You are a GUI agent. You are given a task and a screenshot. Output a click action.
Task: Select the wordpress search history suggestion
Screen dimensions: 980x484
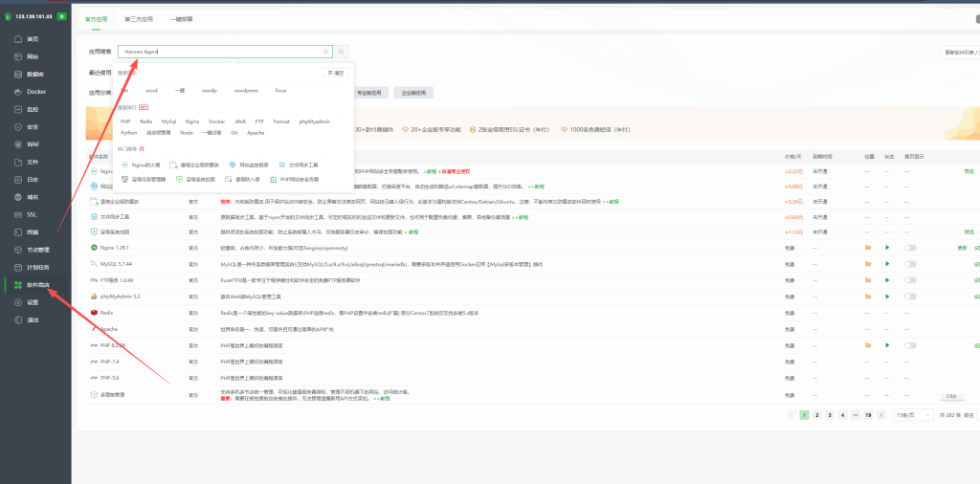pos(246,91)
